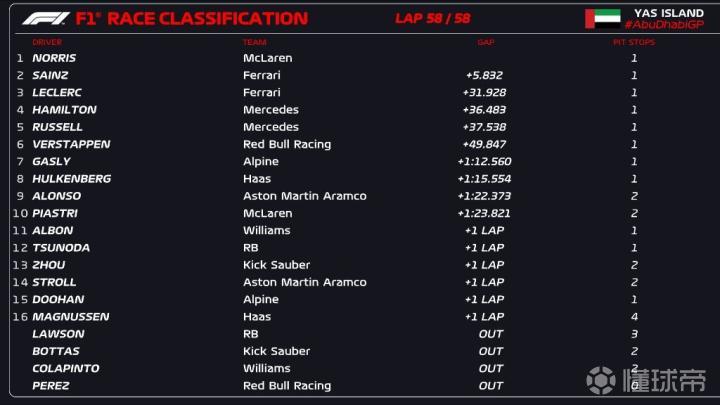
Task: Click the +5.832 gap for Sainz
Action: (484, 75)
